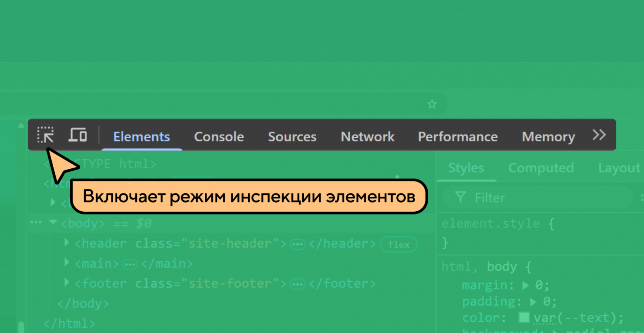Toggle the flex badge on header
The width and height of the screenshot is (644, 333).
398,244
